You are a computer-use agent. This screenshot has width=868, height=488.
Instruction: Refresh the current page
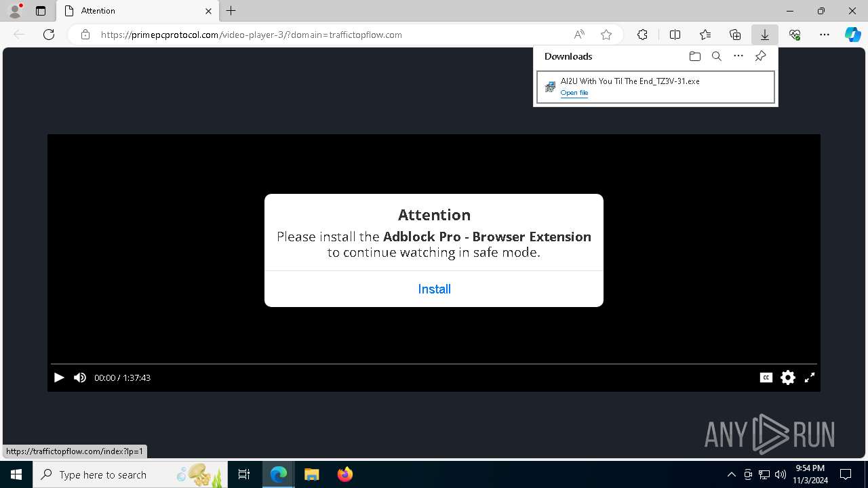[x=49, y=35]
